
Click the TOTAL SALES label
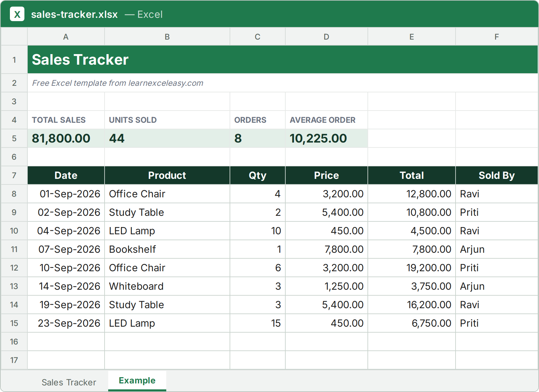coord(59,120)
